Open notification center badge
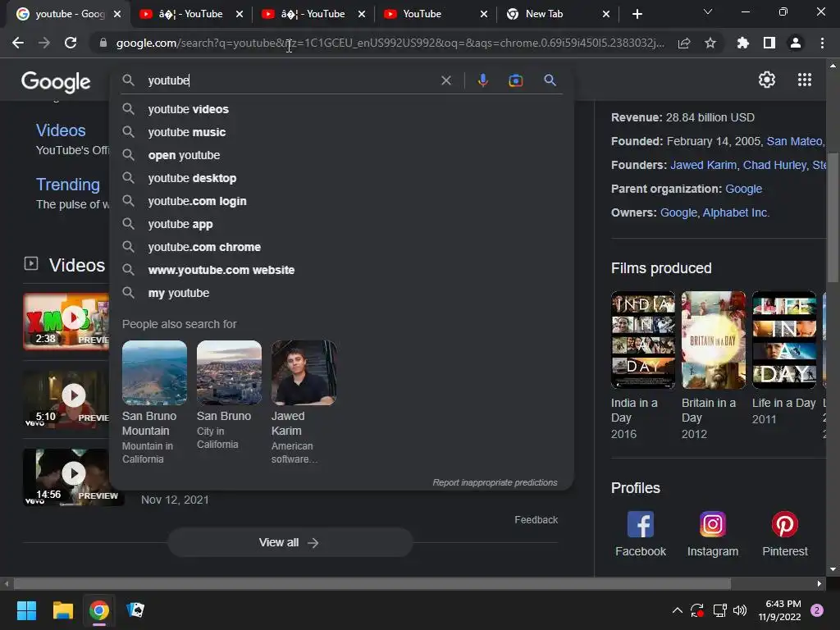Viewport: 840px width, 630px height. (x=817, y=610)
